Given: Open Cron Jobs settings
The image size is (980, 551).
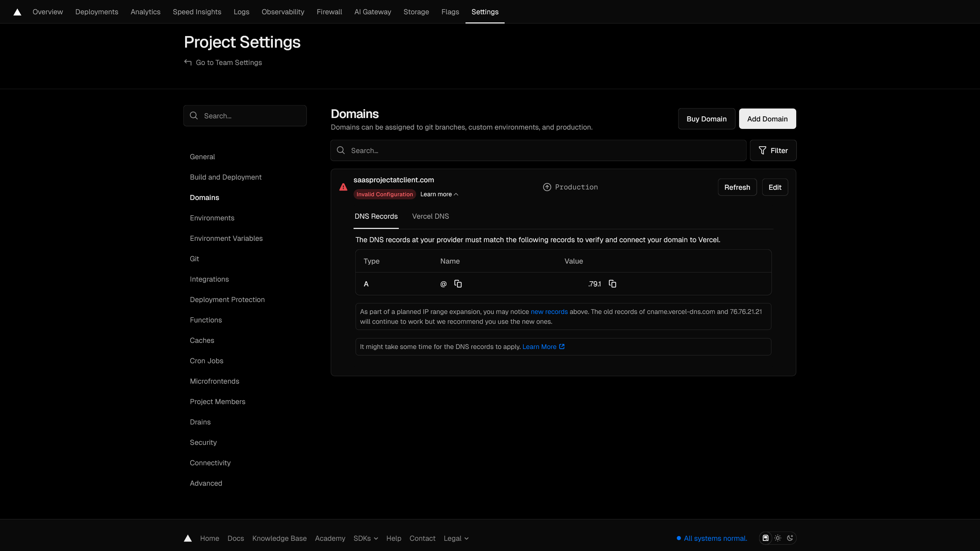Looking at the screenshot, I should tap(207, 361).
